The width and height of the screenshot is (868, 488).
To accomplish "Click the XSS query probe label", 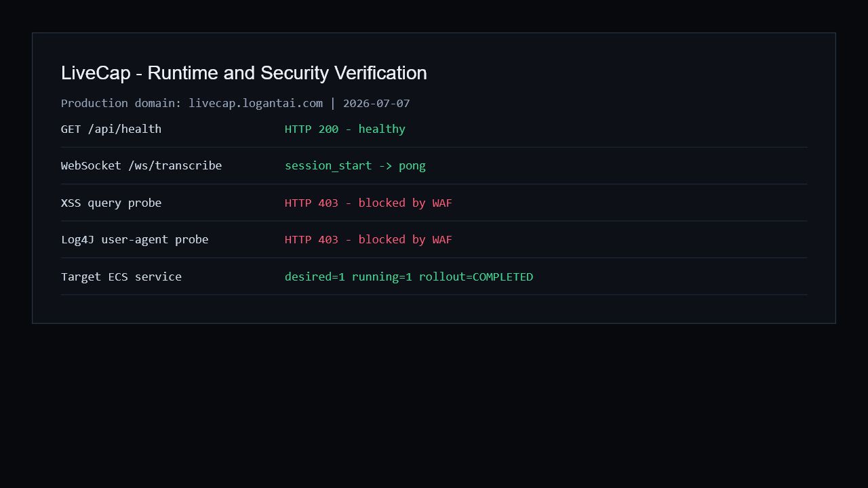I will point(111,203).
